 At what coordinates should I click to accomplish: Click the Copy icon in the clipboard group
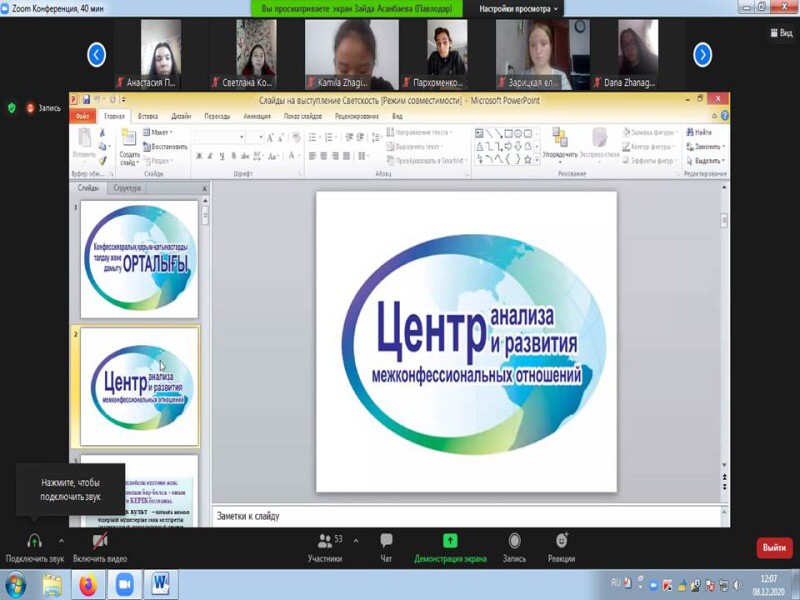point(102,146)
